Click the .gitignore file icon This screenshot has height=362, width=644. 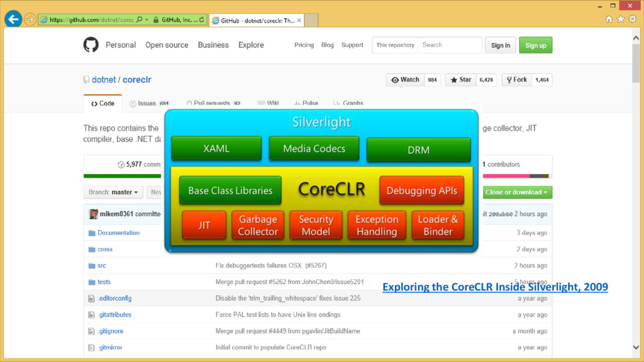[x=91, y=331]
